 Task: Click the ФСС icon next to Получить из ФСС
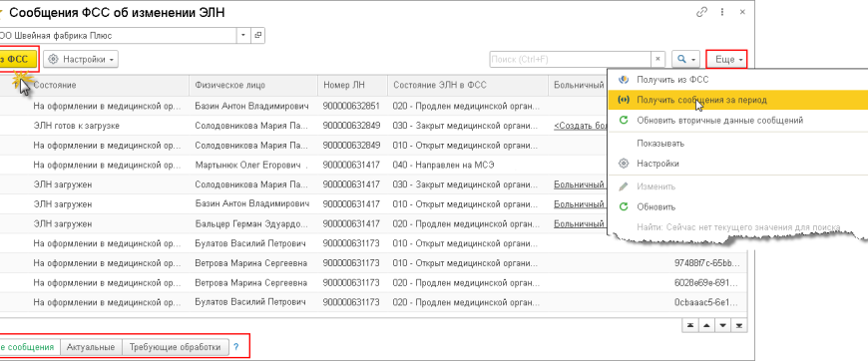[624, 80]
